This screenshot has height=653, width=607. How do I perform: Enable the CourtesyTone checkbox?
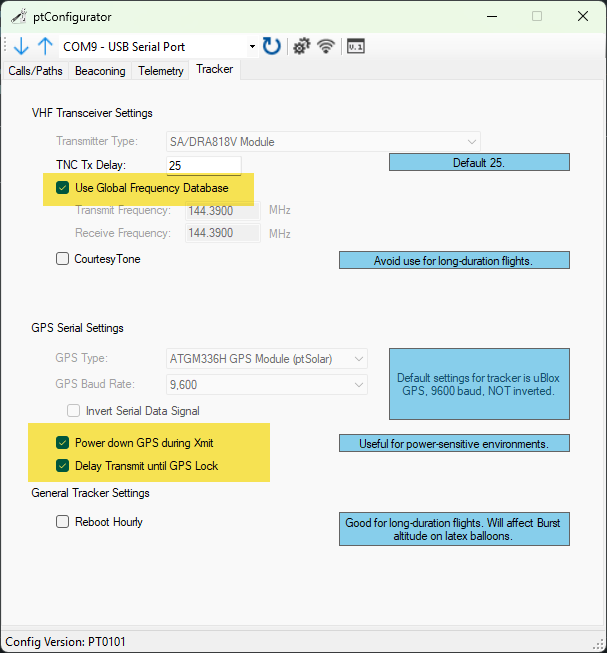(x=63, y=259)
